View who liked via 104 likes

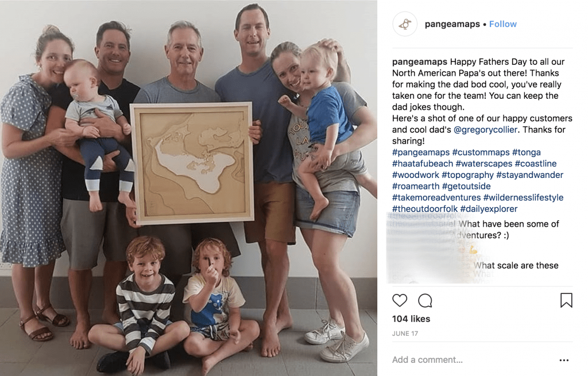pos(411,319)
